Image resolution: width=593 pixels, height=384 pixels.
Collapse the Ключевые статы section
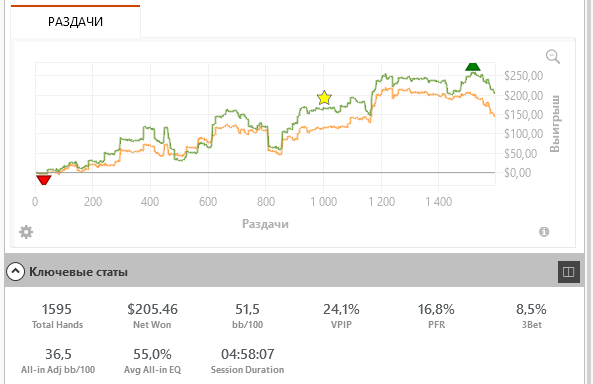(16, 271)
